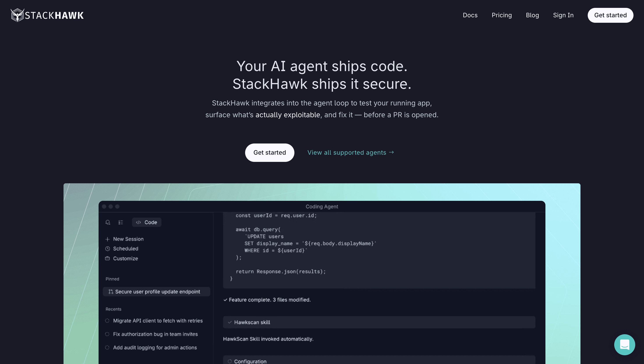Click the plus icon next to New Session
Viewport: 644px width, 364px height.
pyautogui.click(x=108, y=239)
